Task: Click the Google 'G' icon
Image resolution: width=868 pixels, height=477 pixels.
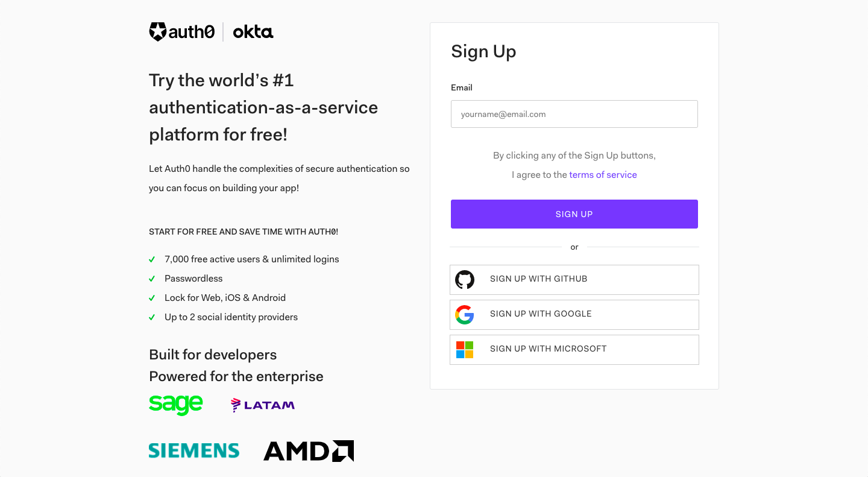Action: [465, 314]
